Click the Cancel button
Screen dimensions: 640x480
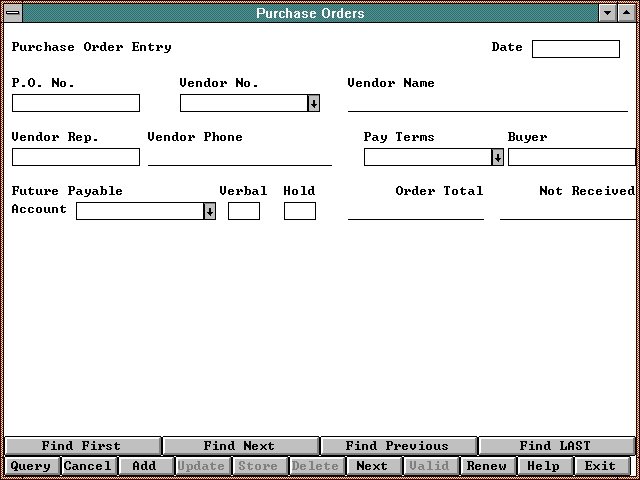88,466
